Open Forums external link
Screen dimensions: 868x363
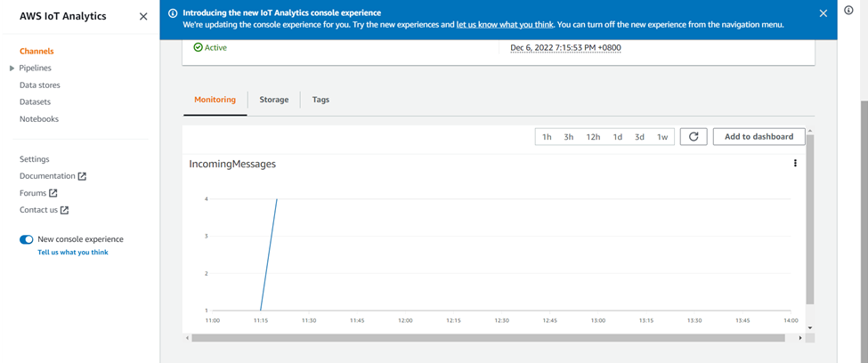pos(38,193)
